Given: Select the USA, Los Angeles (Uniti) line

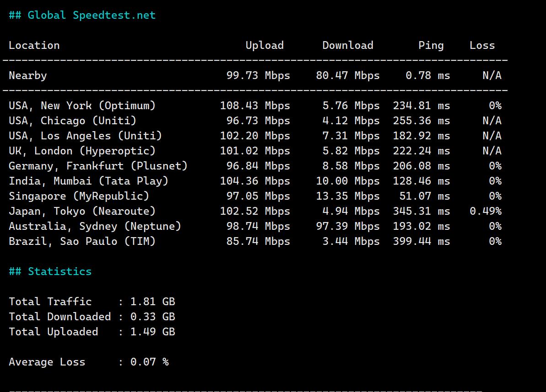Looking at the screenshot, I should 86,136.
